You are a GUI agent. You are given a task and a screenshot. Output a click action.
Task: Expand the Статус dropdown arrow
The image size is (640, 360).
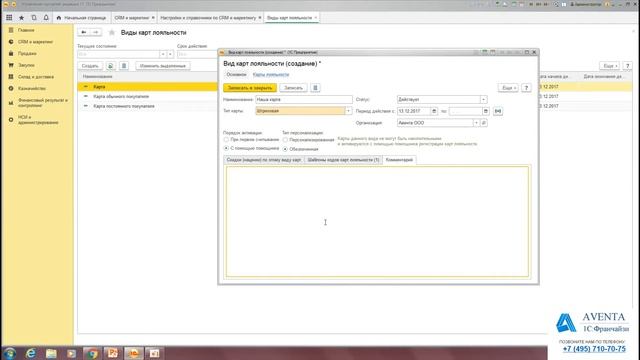coord(483,100)
